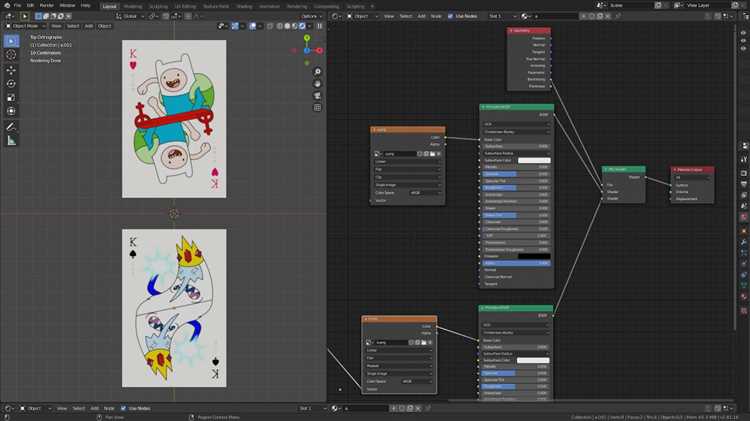Viewport: 750px width, 421px height.
Task: Click Object in the 3D viewport header
Action: click(x=104, y=26)
